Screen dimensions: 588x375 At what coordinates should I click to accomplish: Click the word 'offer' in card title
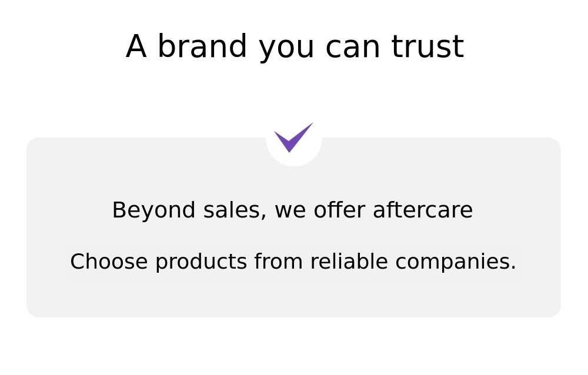click(339, 210)
